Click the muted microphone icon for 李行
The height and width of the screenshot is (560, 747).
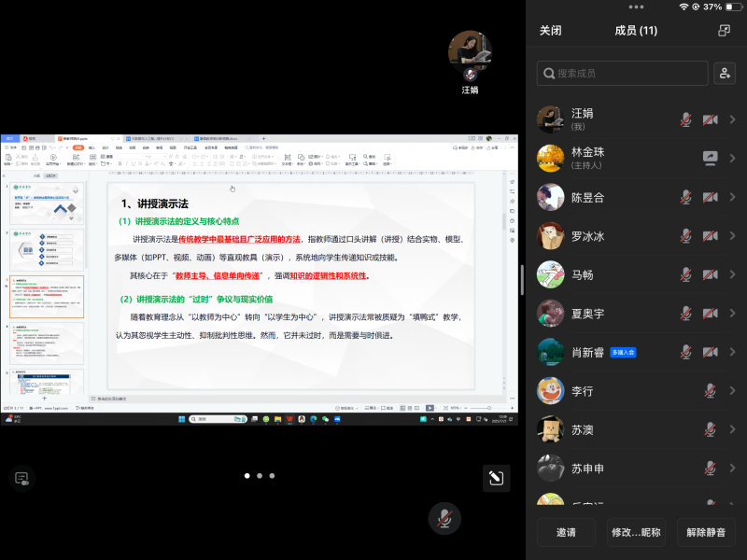tap(710, 390)
